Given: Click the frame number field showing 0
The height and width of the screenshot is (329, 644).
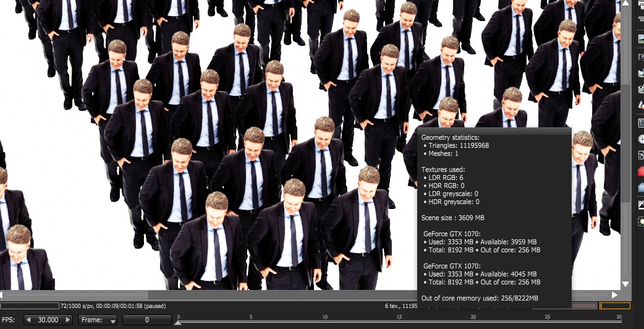Looking at the screenshot, I should pyautogui.click(x=146, y=320).
